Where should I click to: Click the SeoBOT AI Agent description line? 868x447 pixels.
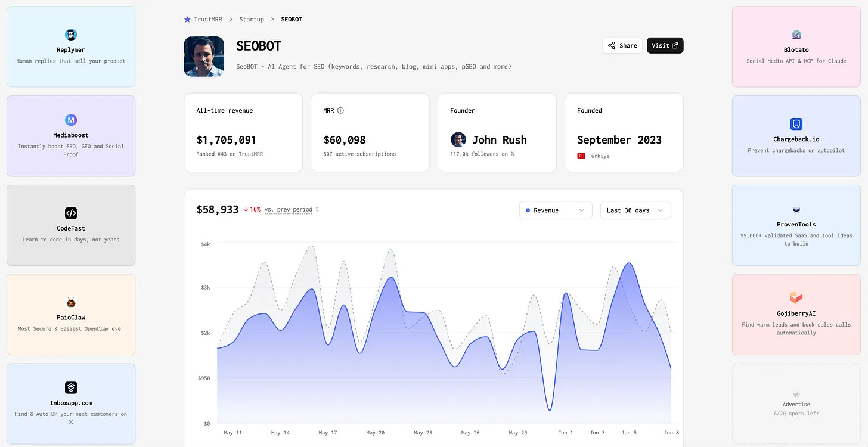[374, 66]
